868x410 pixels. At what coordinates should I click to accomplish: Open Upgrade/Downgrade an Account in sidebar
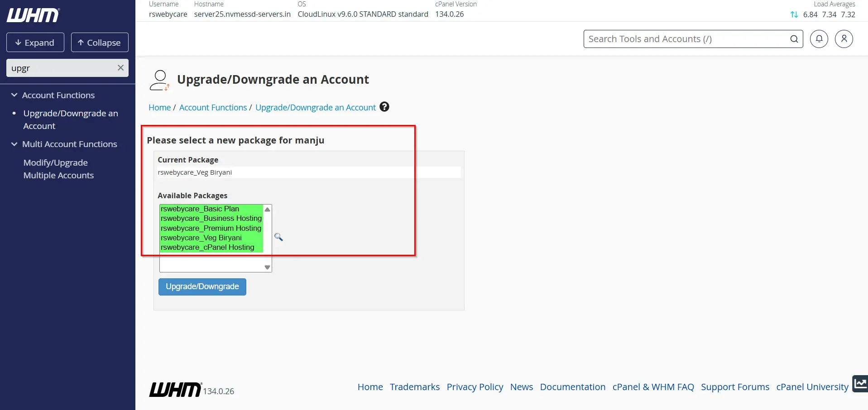click(71, 119)
